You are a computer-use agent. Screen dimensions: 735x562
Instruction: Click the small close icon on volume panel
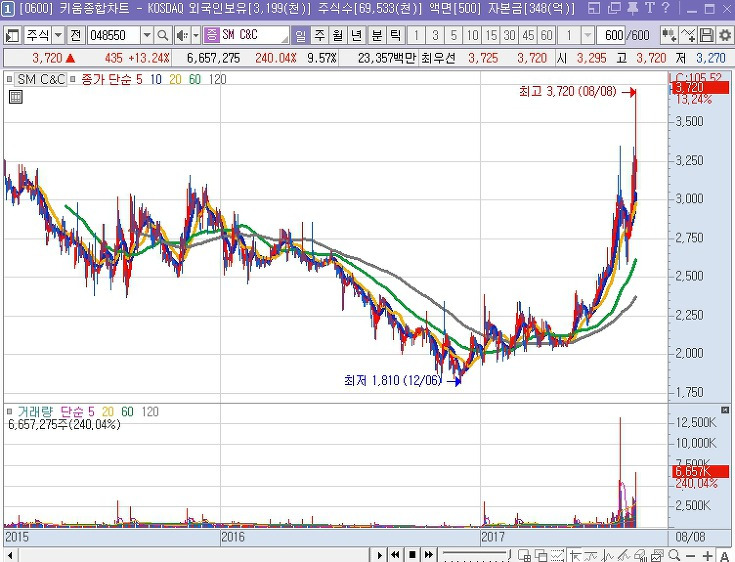[726, 410]
